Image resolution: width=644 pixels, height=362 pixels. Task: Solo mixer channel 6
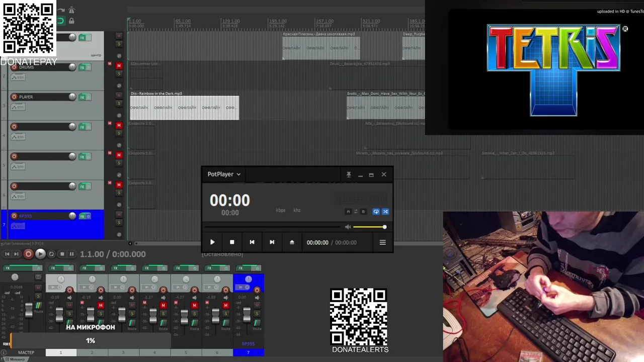225,313
